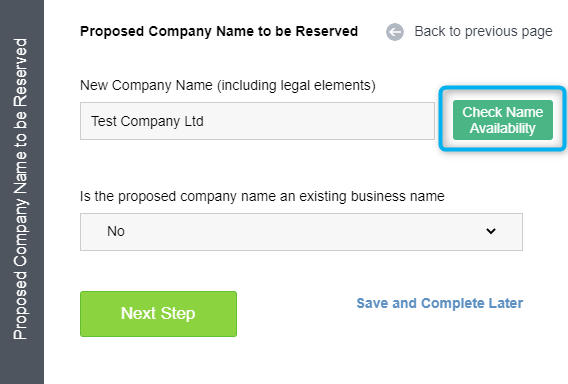
Task: Select the Save and Complete Later link
Action: [x=439, y=303]
